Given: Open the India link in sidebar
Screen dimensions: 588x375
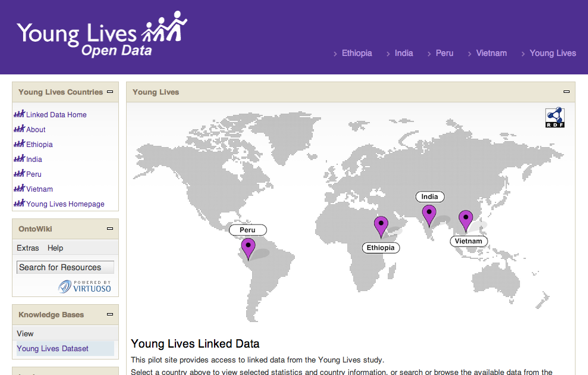Looking at the screenshot, I should (x=34, y=160).
